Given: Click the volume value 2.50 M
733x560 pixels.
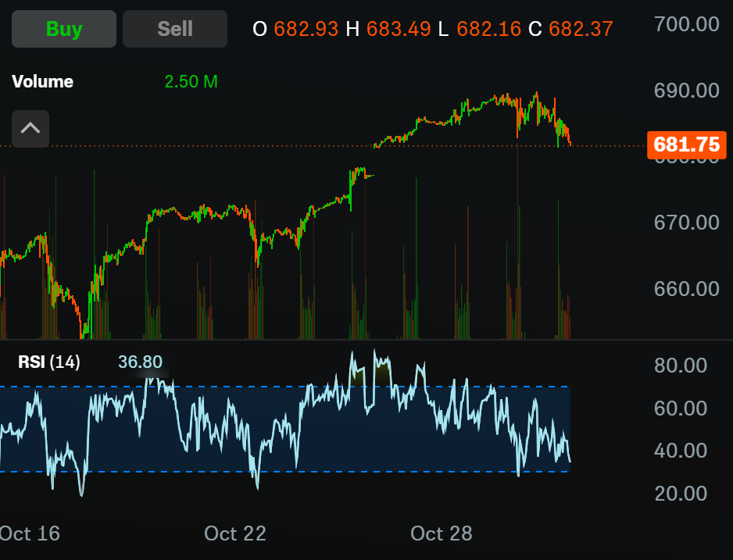Looking at the screenshot, I should pos(191,82).
